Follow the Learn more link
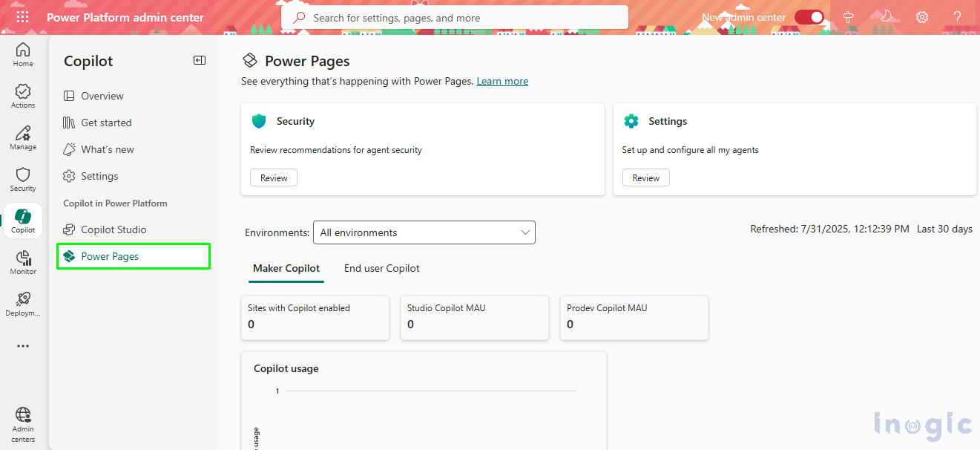This screenshot has width=980, height=450. pos(502,81)
